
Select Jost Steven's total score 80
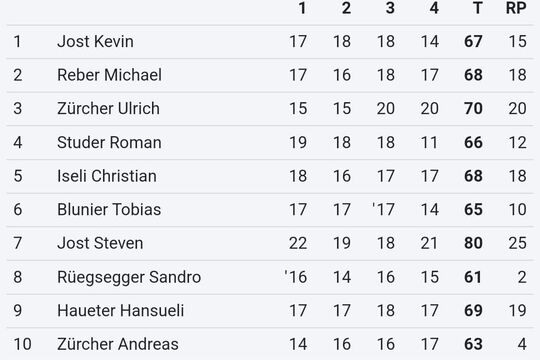coord(473,243)
